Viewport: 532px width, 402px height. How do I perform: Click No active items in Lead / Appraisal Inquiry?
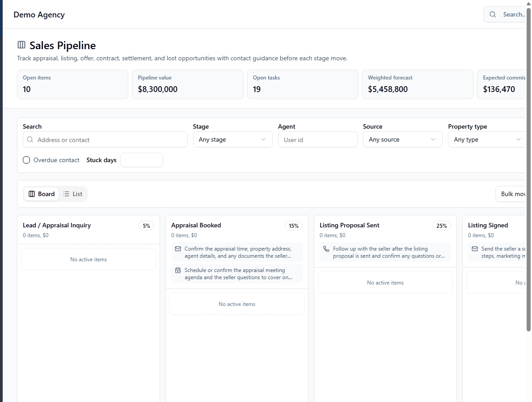pos(89,260)
